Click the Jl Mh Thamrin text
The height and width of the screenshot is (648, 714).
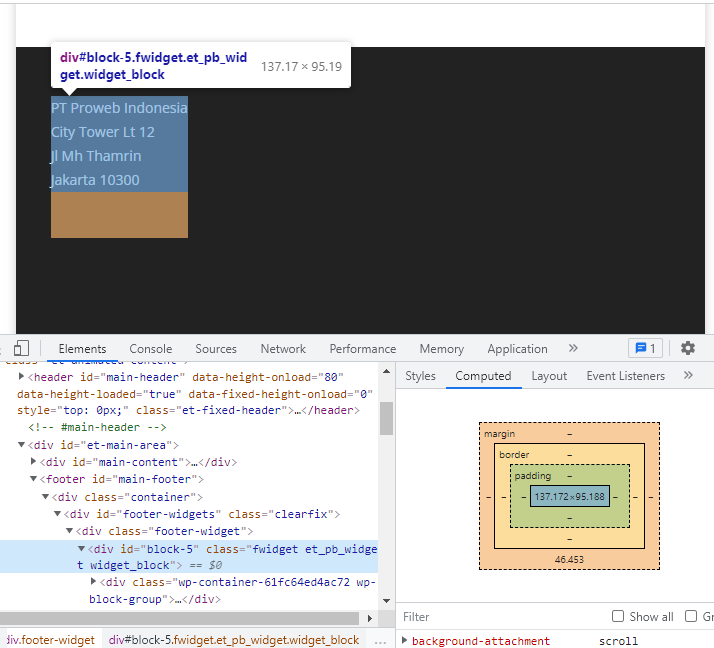click(96, 156)
